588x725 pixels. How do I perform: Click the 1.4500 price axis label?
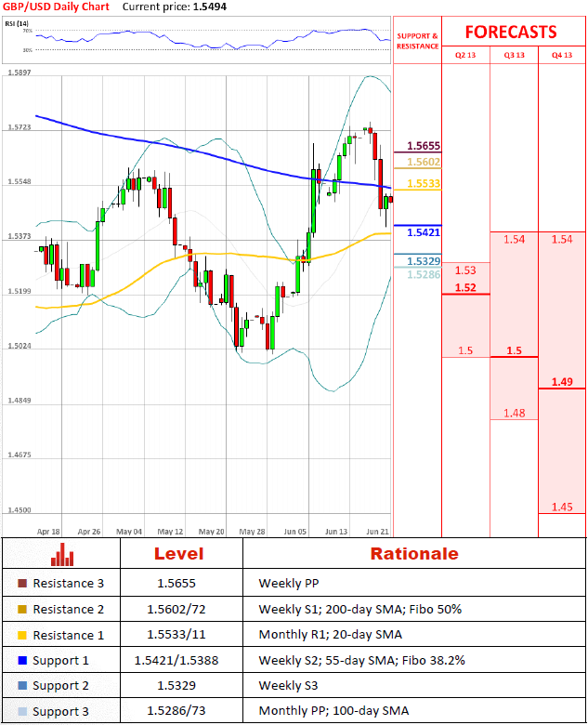click(20, 510)
